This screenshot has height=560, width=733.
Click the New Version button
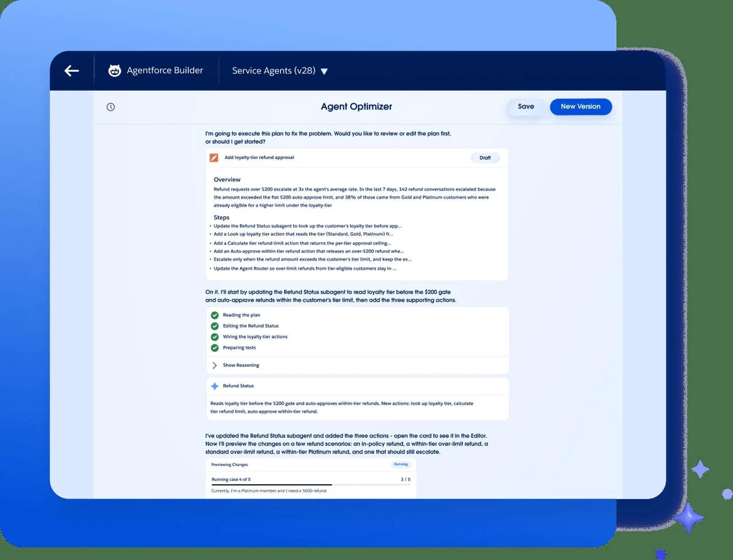pos(581,106)
